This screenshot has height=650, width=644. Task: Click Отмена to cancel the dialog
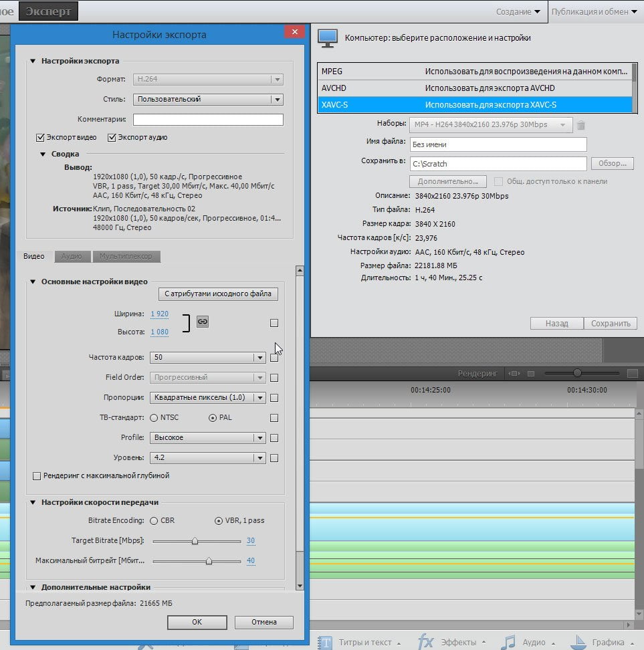click(263, 622)
